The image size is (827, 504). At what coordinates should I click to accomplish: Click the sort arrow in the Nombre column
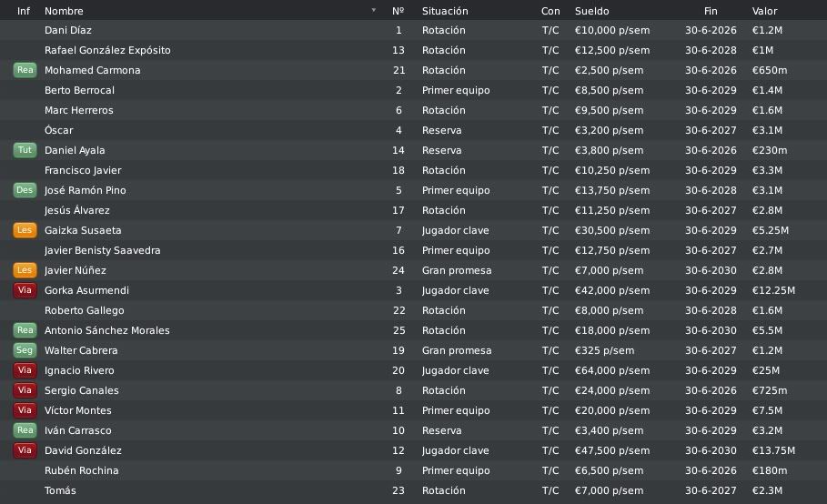[373, 11]
